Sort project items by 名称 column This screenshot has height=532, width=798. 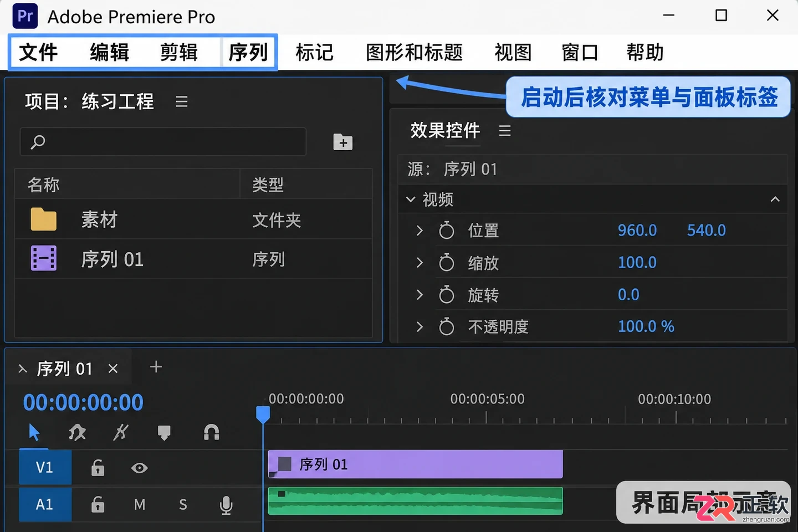[44, 185]
